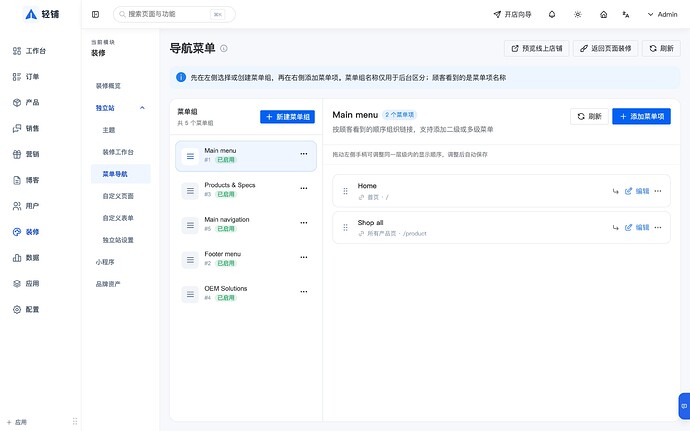The image size is (690, 431).
Task: Click 新建菜单组 button
Action: click(287, 117)
